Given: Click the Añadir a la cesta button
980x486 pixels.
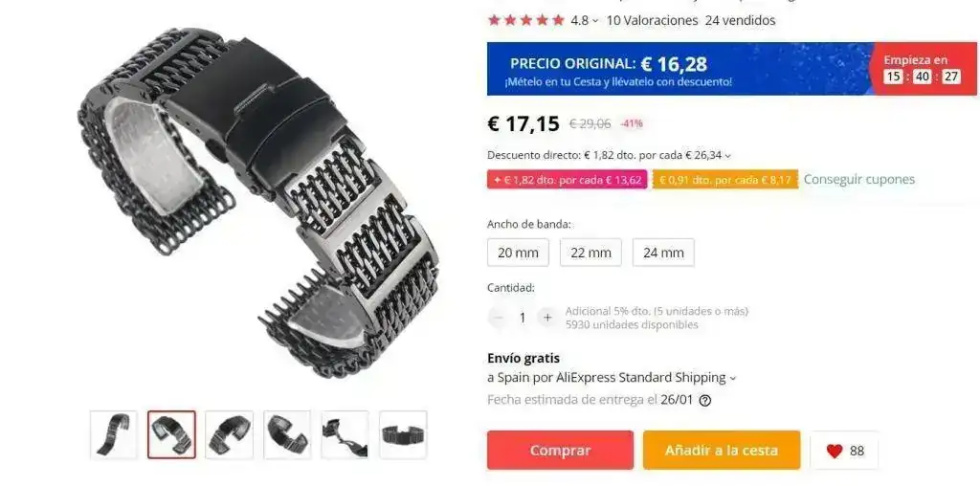Looking at the screenshot, I should (722, 451).
